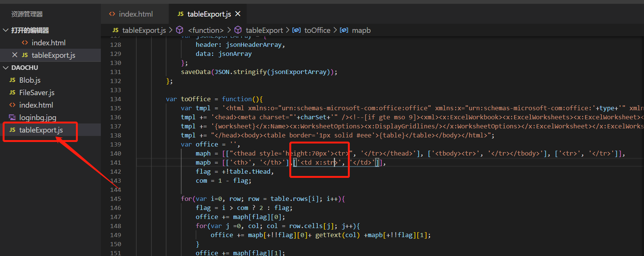Click the 'for(var j =0, col;' loop line
This screenshot has width=644, height=256.
tap(278, 226)
